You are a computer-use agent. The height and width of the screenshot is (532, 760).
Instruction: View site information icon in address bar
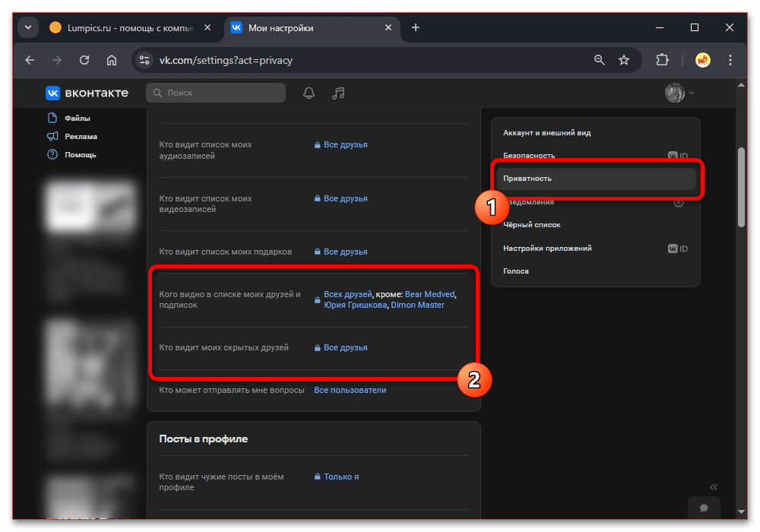tap(144, 60)
